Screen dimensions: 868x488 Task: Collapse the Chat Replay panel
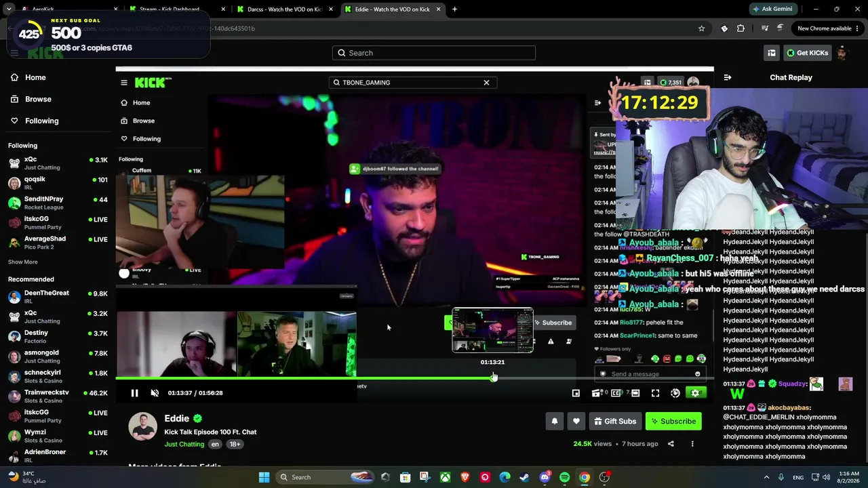728,77
